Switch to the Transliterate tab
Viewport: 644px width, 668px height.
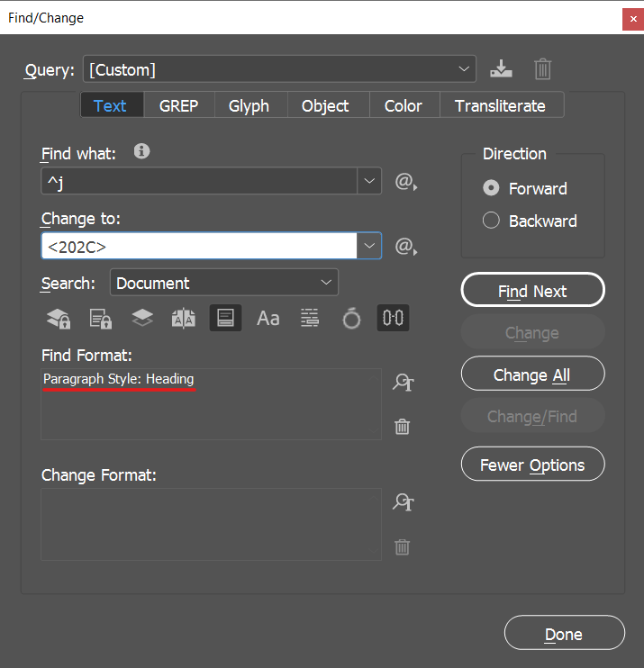(x=501, y=105)
